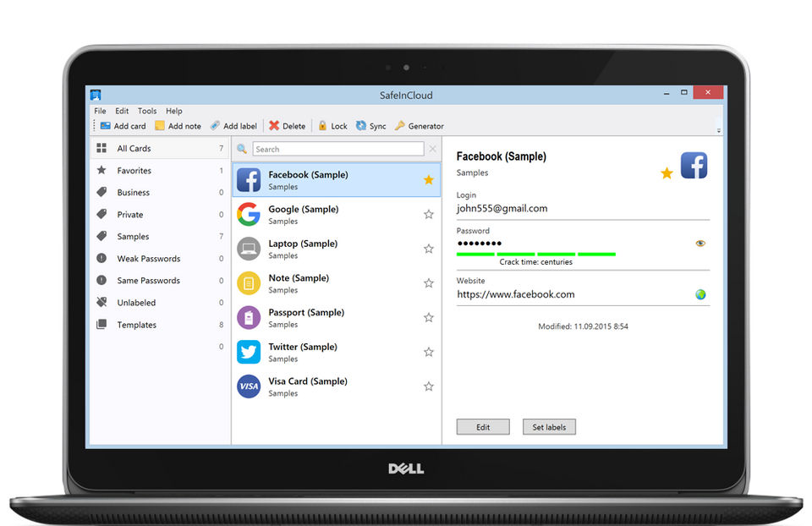The height and width of the screenshot is (526, 812).
Task: Click the SafeInCloud app icon in title bar
Action: pos(96,95)
